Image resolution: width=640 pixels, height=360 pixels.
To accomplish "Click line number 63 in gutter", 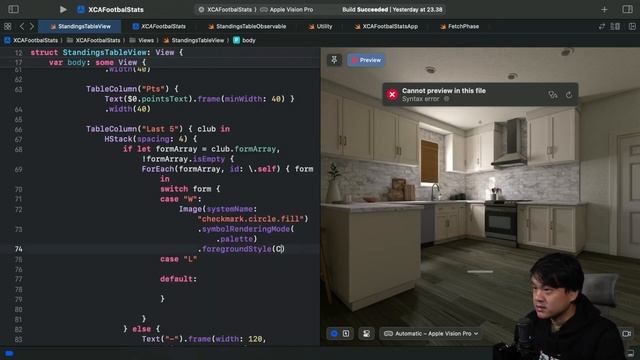I will [18, 89].
